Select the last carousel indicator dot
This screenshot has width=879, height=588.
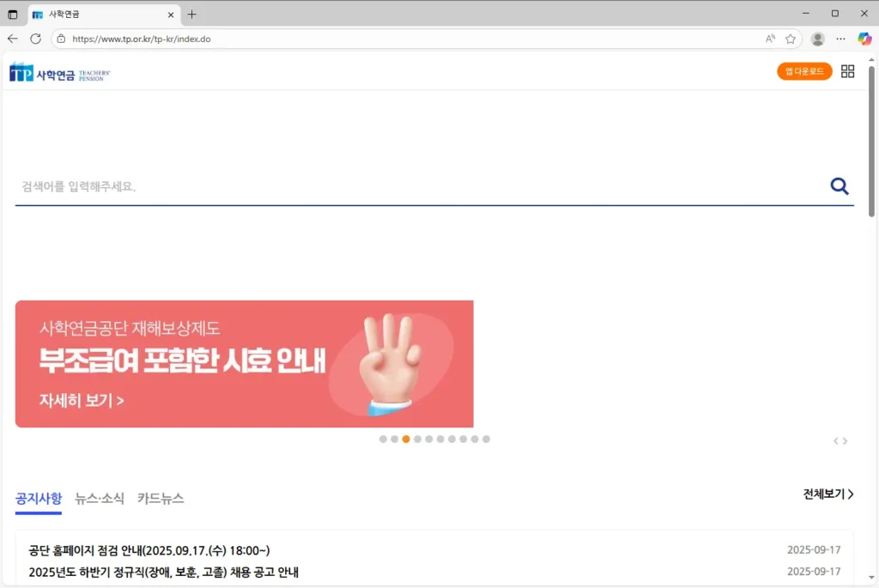pyautogui.click(x=486, y=439)
